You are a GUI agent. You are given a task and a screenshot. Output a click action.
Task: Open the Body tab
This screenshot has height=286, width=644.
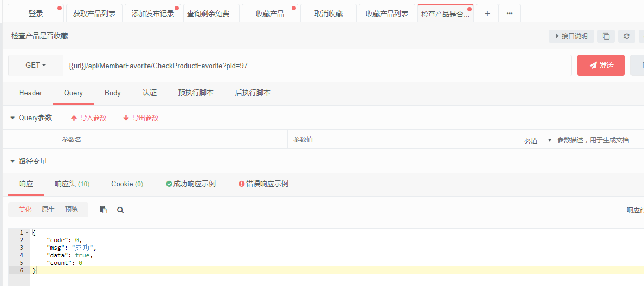pos(113,93)
